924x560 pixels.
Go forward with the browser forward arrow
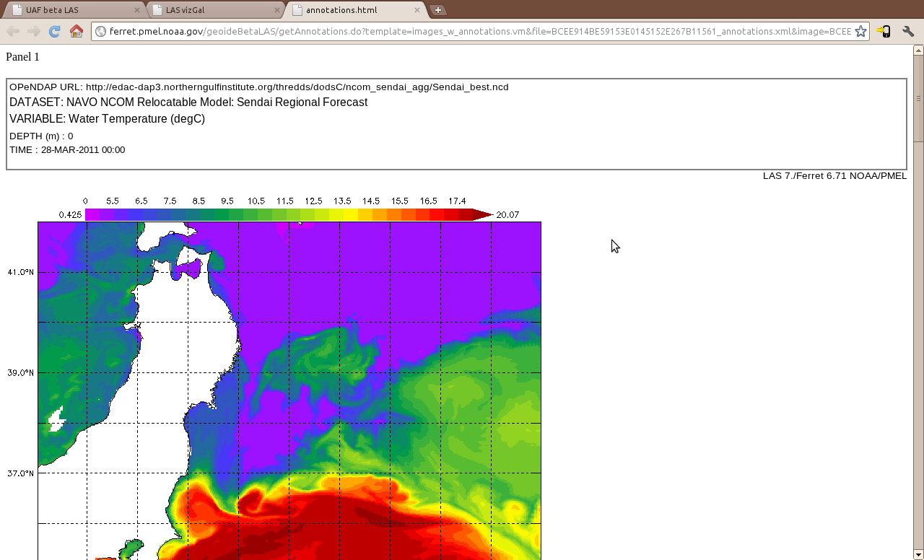[x=33, y=31]
